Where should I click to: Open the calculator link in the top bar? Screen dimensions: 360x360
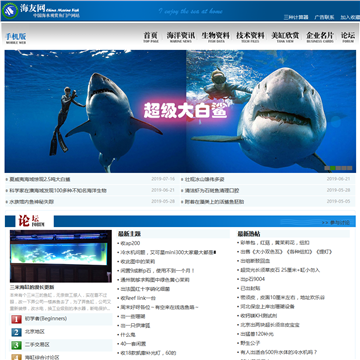296,17
